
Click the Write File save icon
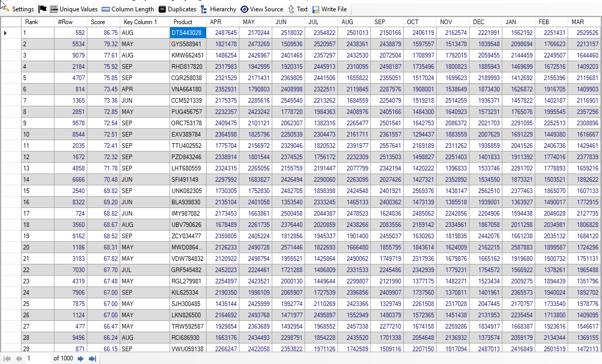tap(316, 9)
